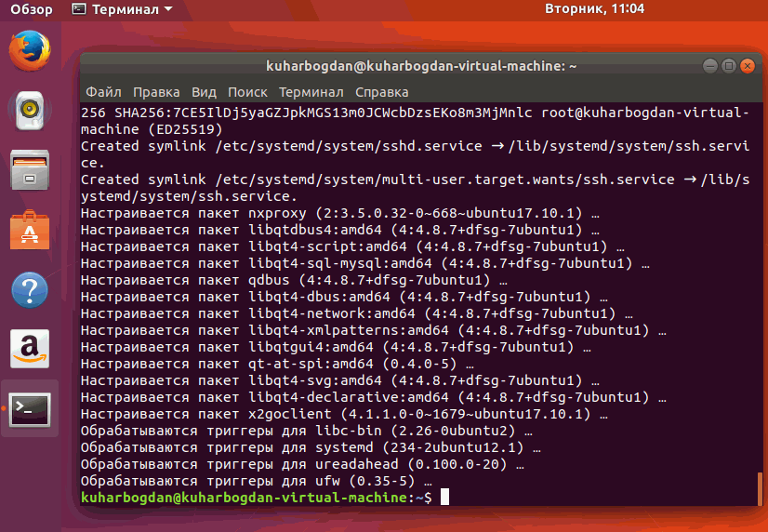Open the Вид menu
Screen dimensions: 768x532
(x=204, y=92)
